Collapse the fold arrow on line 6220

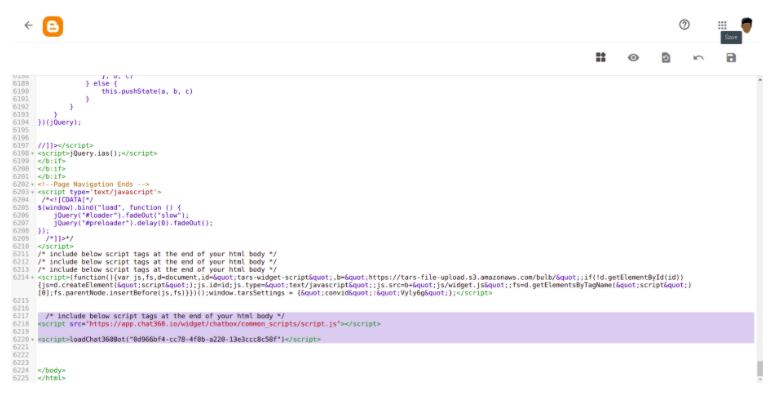click(33, 340)
